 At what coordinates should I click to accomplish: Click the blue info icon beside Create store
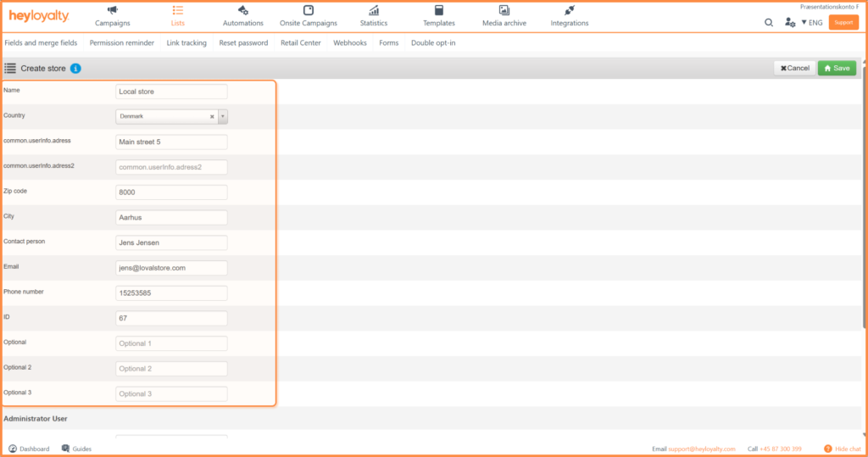(75, 68)
